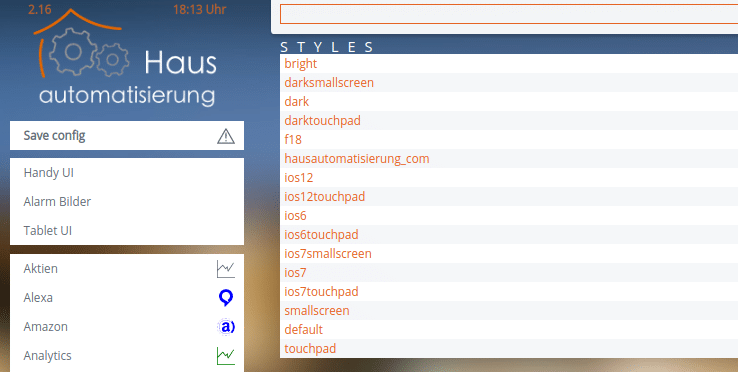This screenshot has width=738, height=372.
Task: Open the Alexa room
Action: pyautogui.click(x=38, y=298)
